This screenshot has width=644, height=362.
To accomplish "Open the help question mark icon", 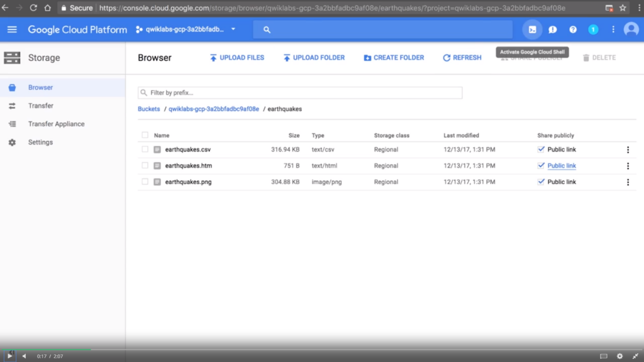I will (x=572, y=30).
